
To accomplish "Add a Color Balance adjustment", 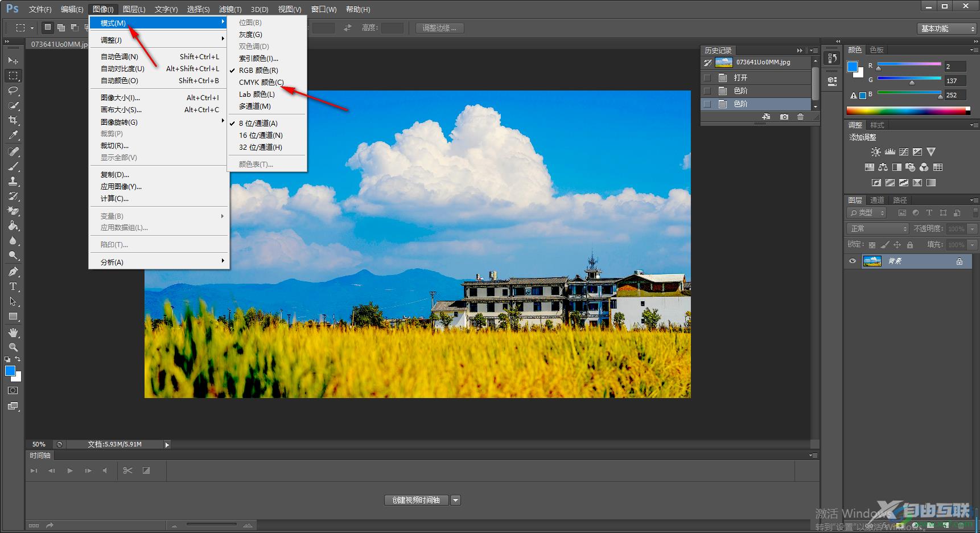I will pyautogui.click(x=883, y=167).
